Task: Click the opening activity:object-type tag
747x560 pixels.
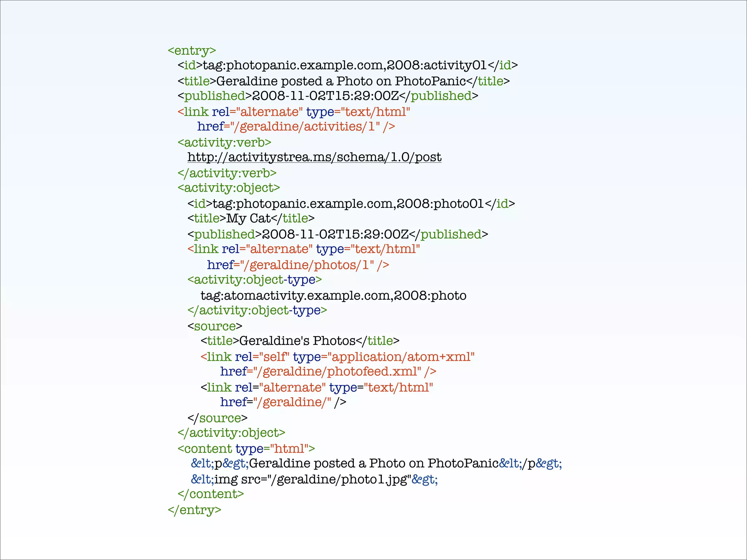Action: [255, 280]
